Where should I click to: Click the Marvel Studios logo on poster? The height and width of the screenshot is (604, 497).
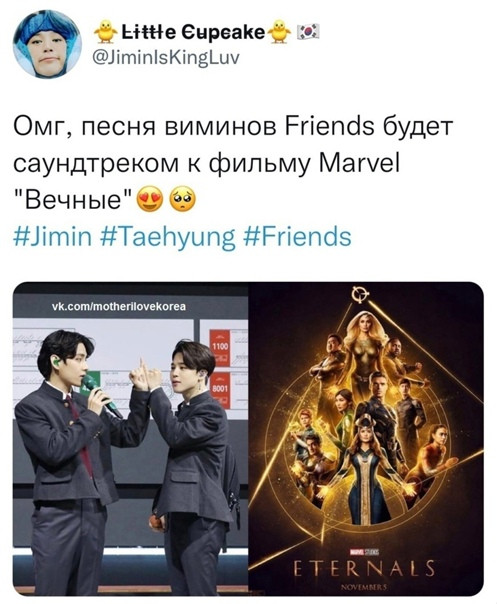[364, 552]
